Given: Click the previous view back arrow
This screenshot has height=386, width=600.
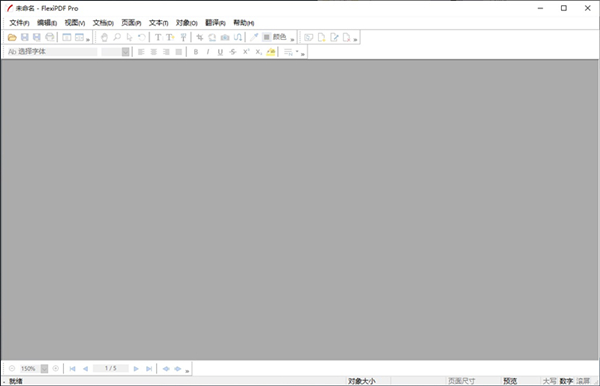Looking at the screenshot, I should tap(166, 369).
